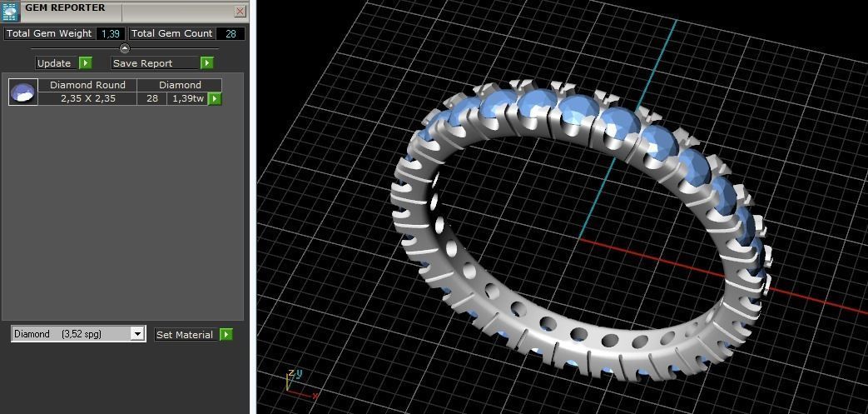868x414 pixels.
Task: Click the Total Gem Weight label
Action: coord(49,33)
